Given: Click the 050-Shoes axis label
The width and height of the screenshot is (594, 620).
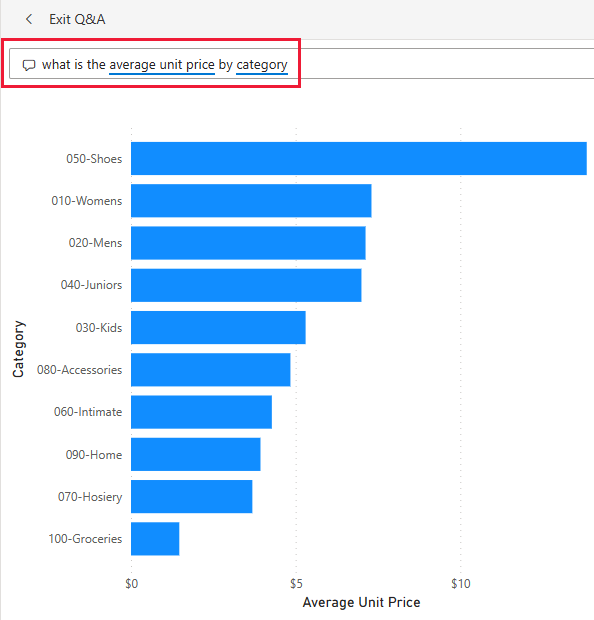Looking at the screenshot, I should click(x=94, y=159).
